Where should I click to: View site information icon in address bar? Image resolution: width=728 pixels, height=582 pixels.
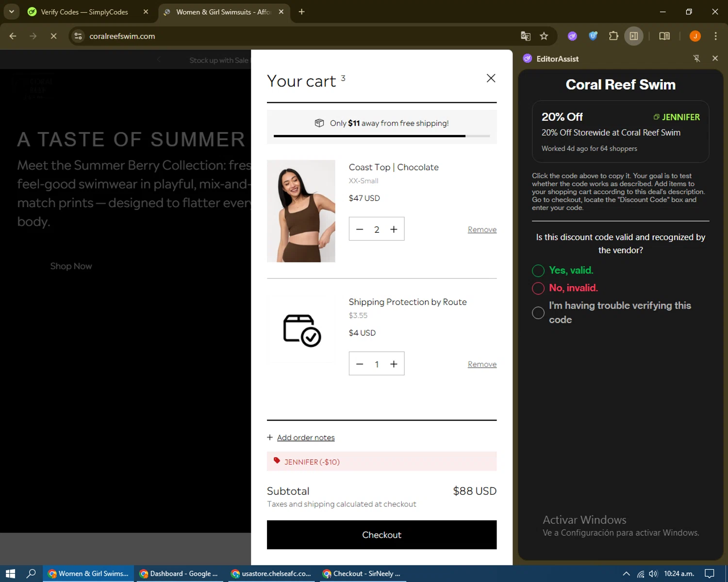pyautogui.click(x=78, y=36)
